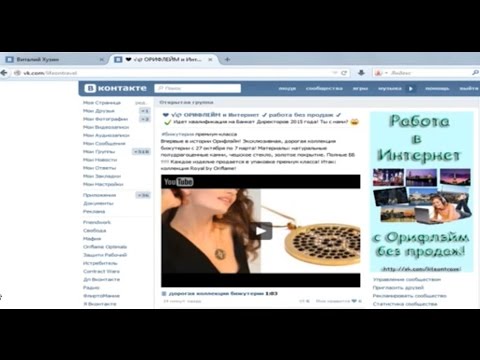480x360 pixels.
Task: Click the browser back arrow button
Action: [4, 73]
